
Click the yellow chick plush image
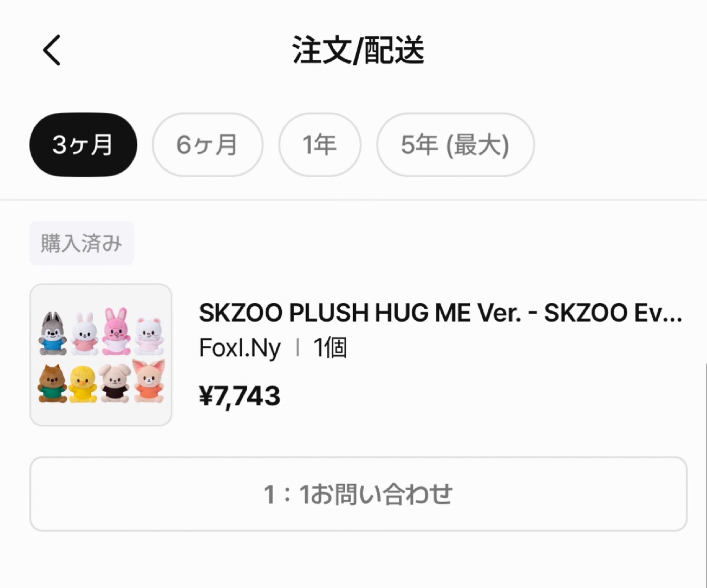(83, 384)
